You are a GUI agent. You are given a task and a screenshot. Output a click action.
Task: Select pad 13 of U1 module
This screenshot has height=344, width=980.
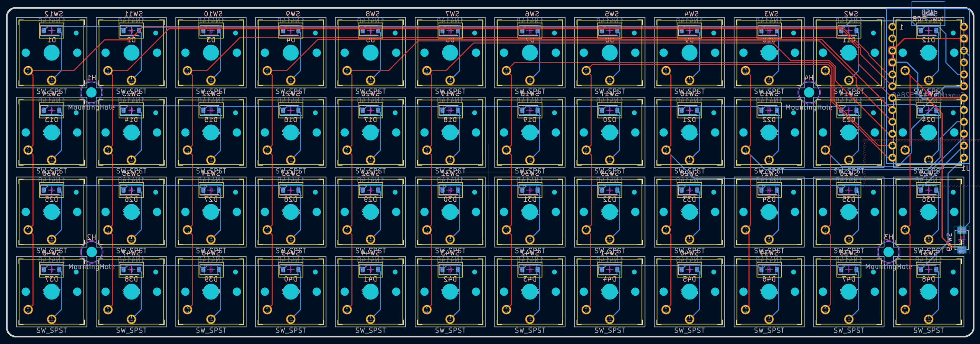[x=964, y=157]
